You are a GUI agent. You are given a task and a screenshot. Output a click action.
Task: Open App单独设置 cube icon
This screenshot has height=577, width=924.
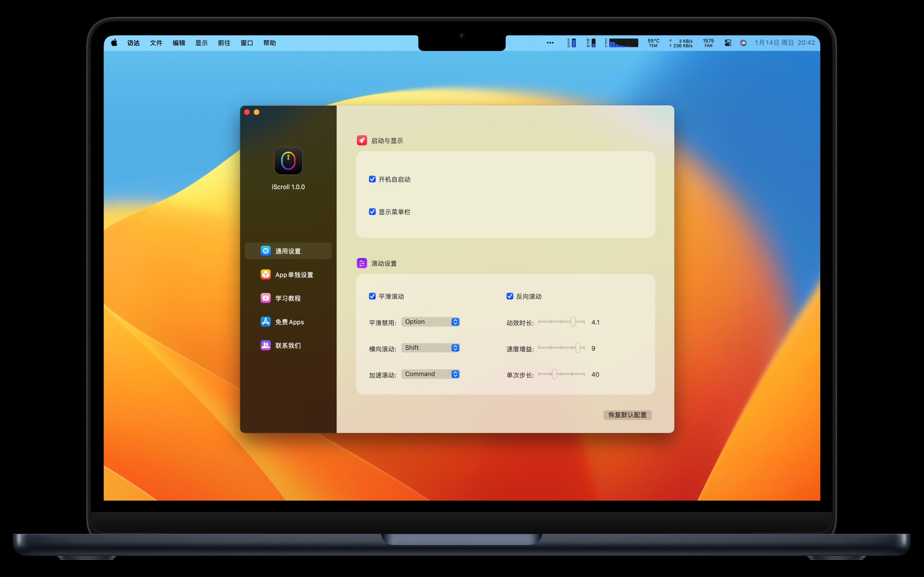265,274
